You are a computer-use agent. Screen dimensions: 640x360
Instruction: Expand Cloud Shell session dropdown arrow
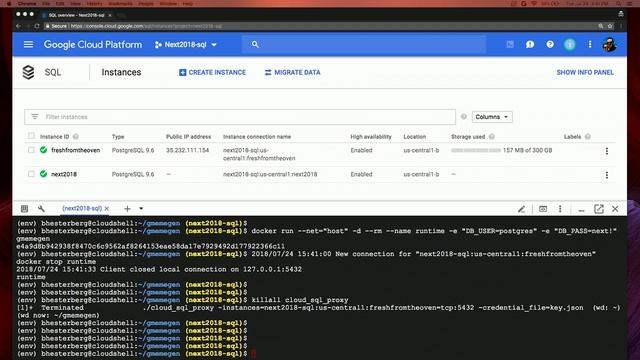(141, 209)
